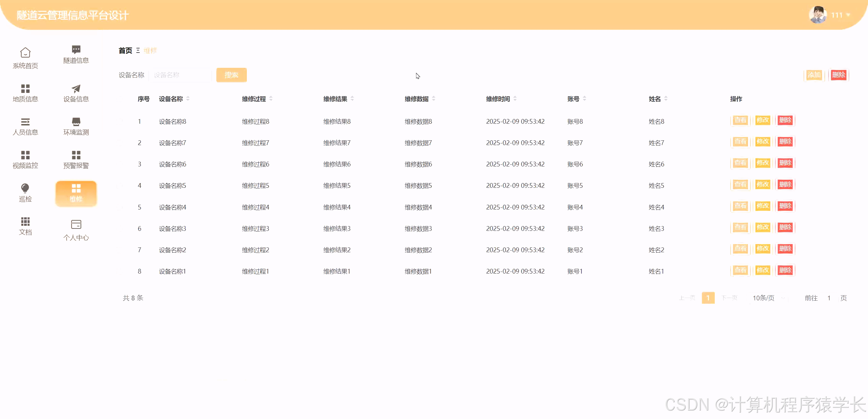Click the 维修数据5 cell
868x419 pixels.
pos(418,186)
